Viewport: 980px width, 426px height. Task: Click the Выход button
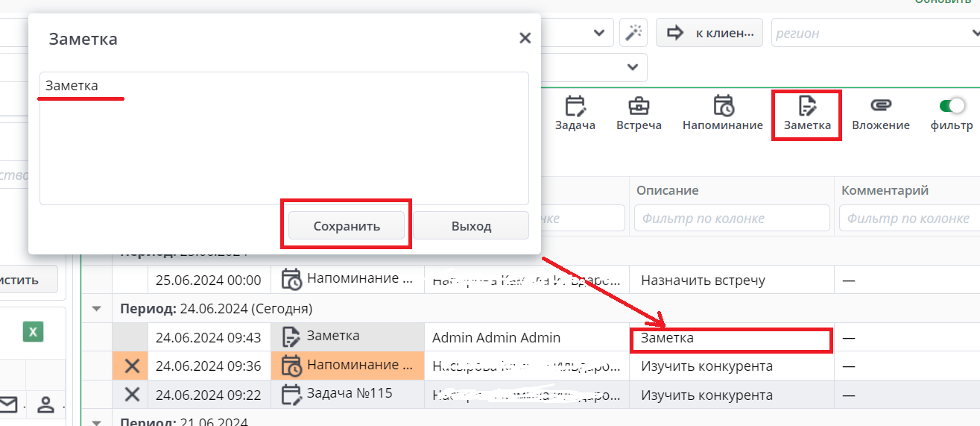coord(471,226)
